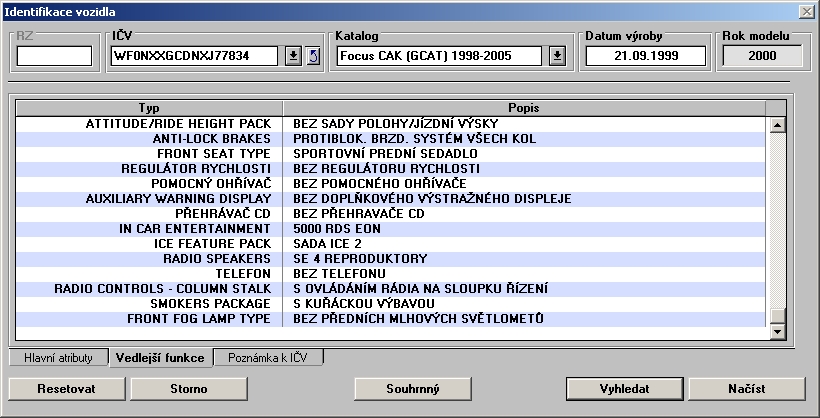820x418 pixels.
Task: Select the ANTI-LOCK BRAKES row
Action: pyautogui.click(x=400, y=139)
